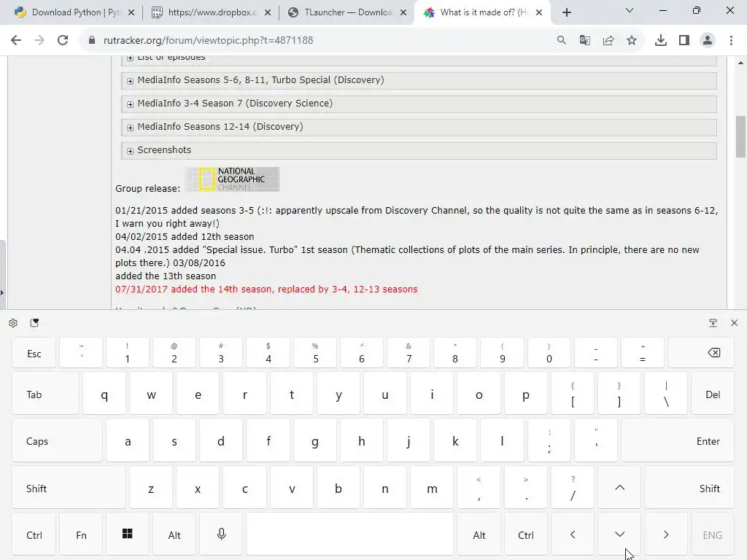Screen dimensions: 747x560
Task: Tap the backspace key icon
Action: (701, 353)
